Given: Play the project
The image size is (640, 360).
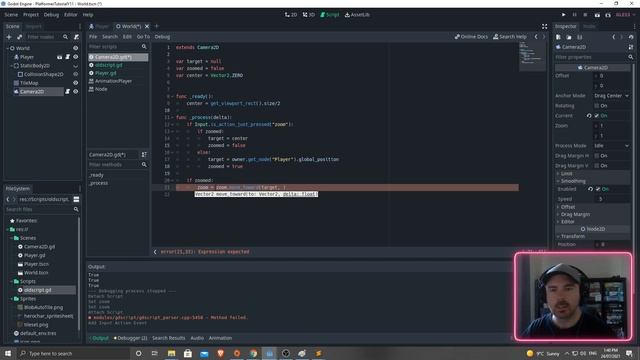Looking at the screenshot, I should [x=564, y=14].
